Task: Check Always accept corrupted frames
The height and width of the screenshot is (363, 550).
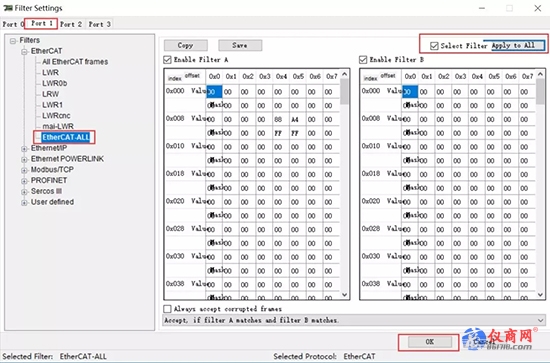Action: [x=168, y=309]
